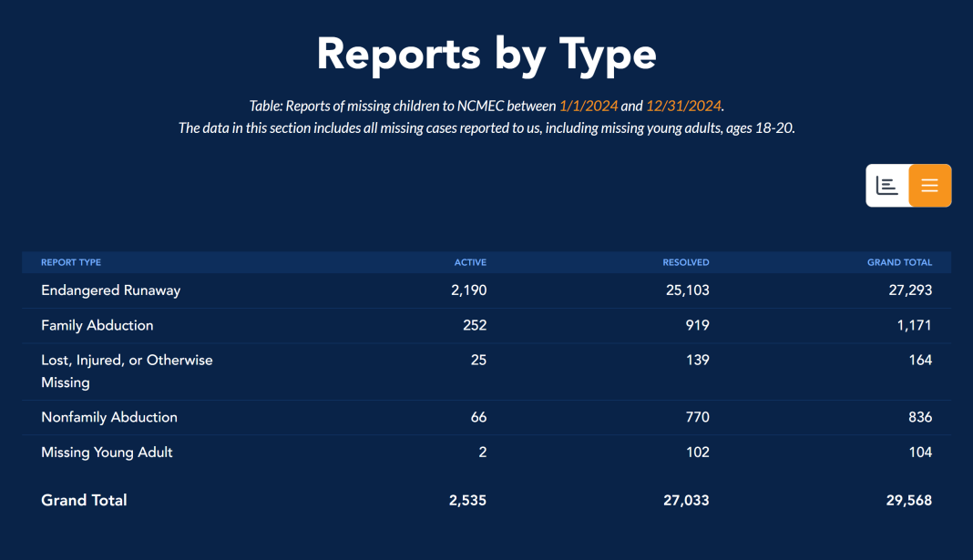The width and height of the screenshot is (973, 560).
Task: Click the 1/1/2024 start date link
Action: pyautogui.click(x=588, y=106)
